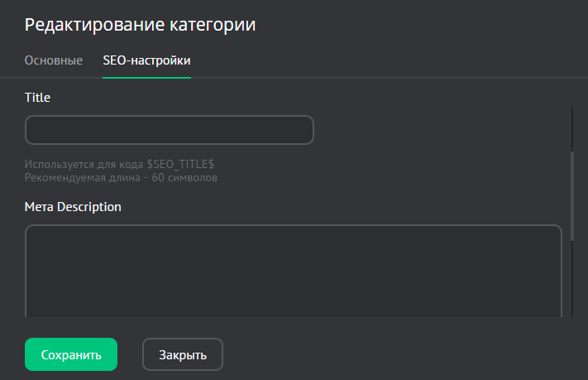Click the Мета Description label
The width and height of the screenshot is (588, 380).
point(73,207)
